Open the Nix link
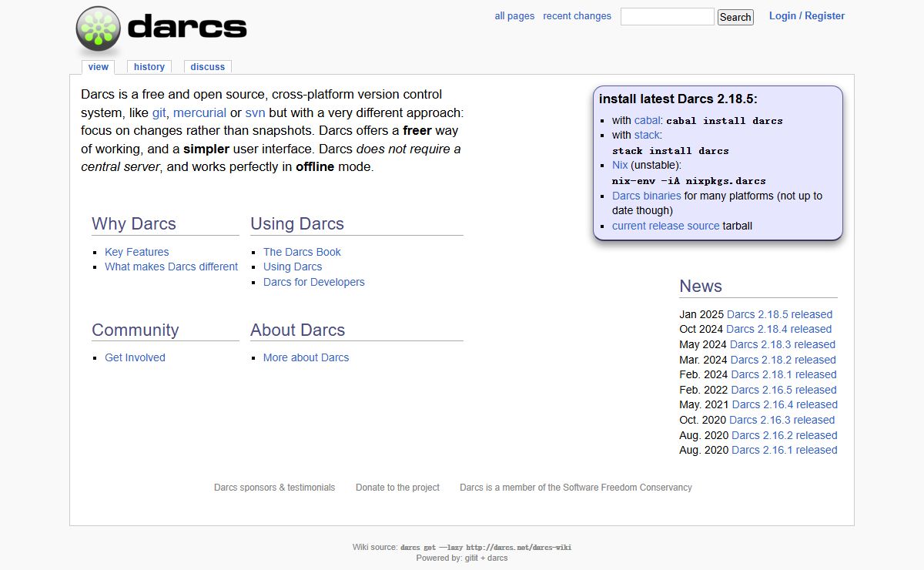 pyautogui.click(x=620, y=166)
